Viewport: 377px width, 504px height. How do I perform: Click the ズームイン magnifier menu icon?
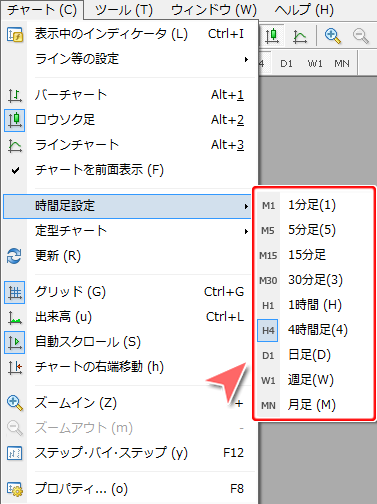[x=15, y=404]
